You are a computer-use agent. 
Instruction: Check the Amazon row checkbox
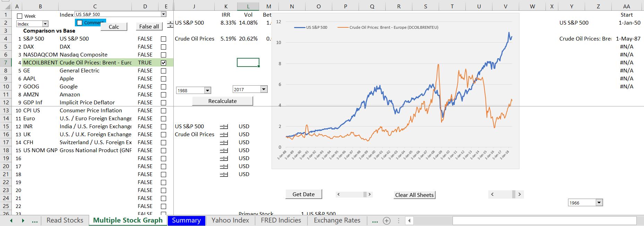click(163, 95)
